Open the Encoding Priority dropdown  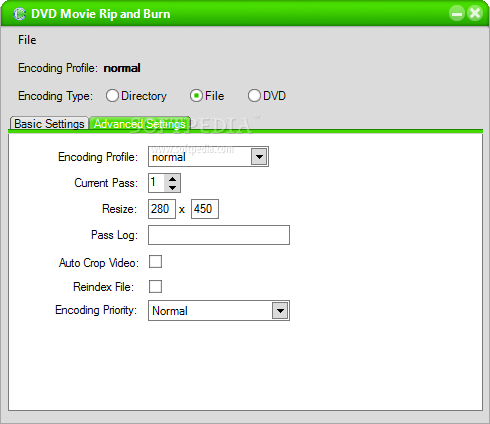click(x=280, y=311)
